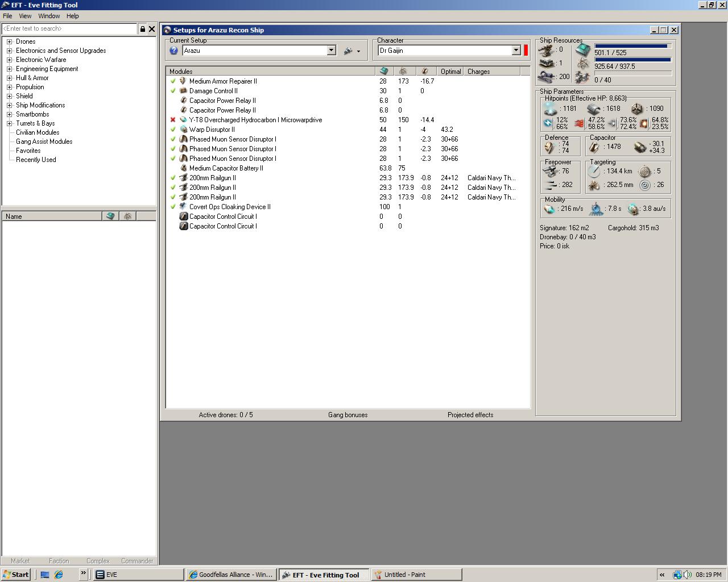Select the Recently Used tree item
Screen dimensions: 728x582
(x=36, y=160)
